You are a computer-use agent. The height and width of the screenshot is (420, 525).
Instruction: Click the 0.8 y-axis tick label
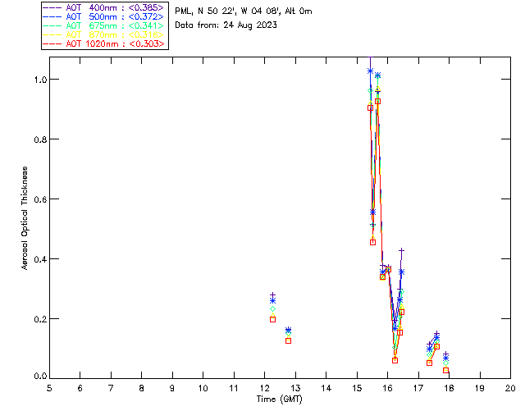[x=40, y=139]
